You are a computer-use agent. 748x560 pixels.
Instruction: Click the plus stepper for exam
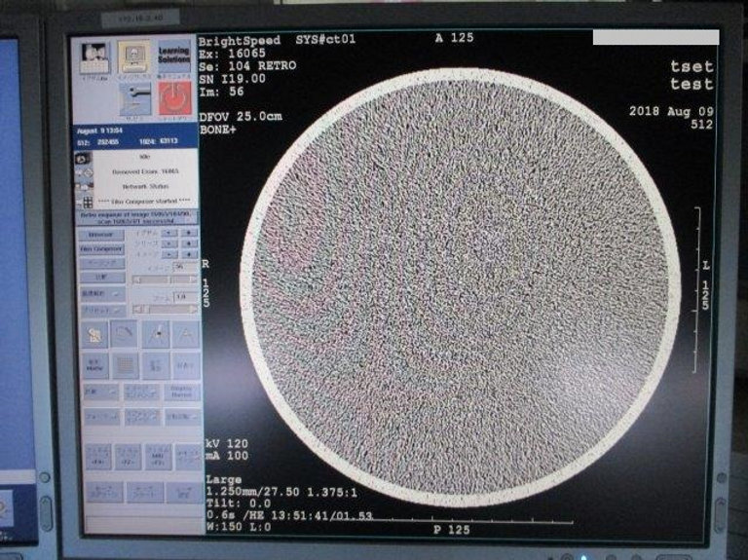pos(189,234)
